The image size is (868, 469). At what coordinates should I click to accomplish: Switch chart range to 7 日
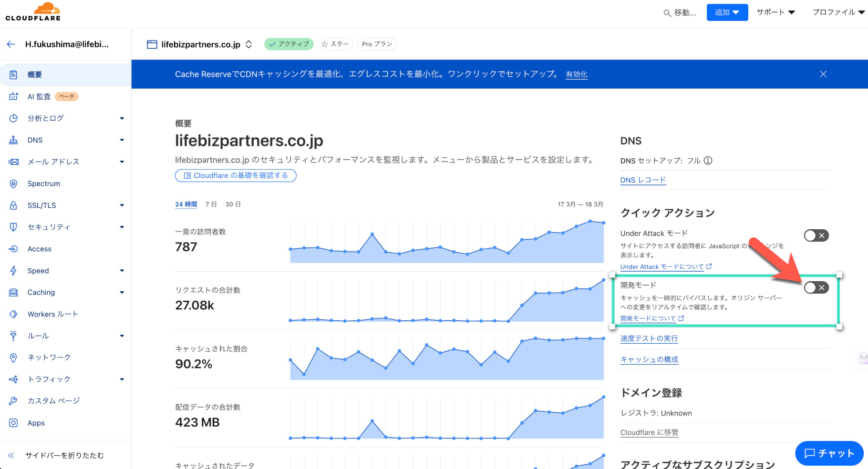[x=211, y=204]
